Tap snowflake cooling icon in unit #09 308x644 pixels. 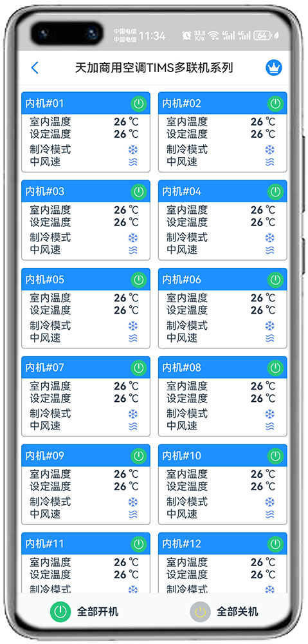coord(133,502)
